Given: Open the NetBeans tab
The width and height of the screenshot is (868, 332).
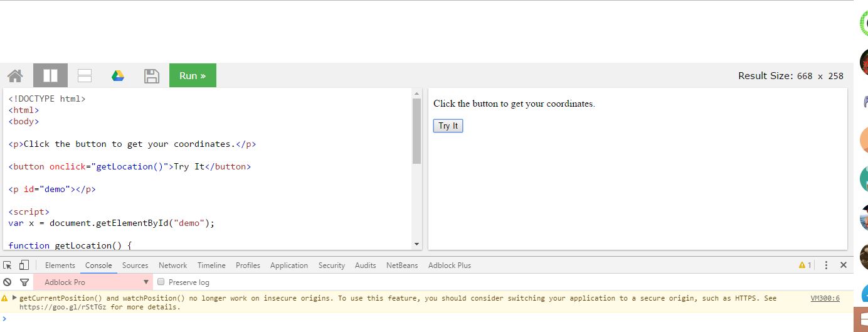Looking at the screenshot, I should tap(402, 265).
